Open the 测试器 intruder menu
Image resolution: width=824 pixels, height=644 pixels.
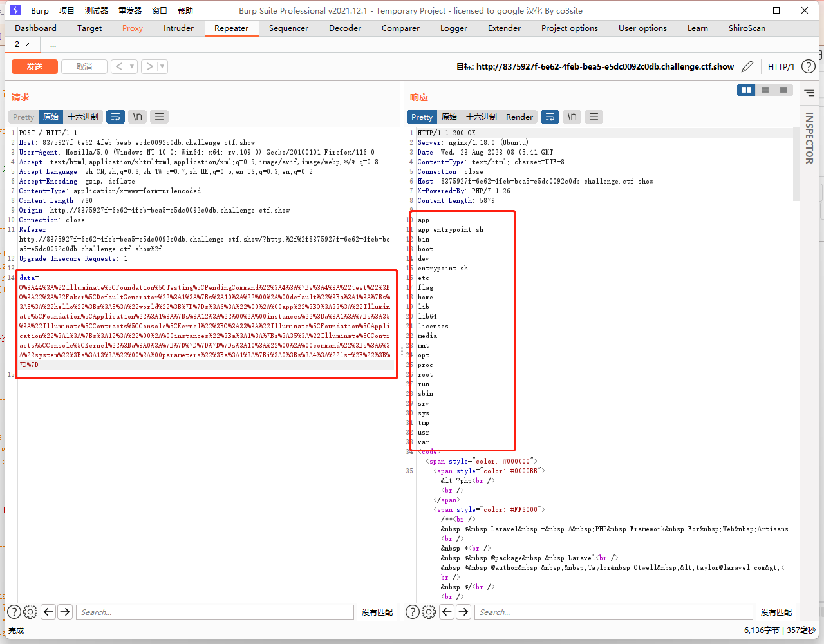point(97,10)
